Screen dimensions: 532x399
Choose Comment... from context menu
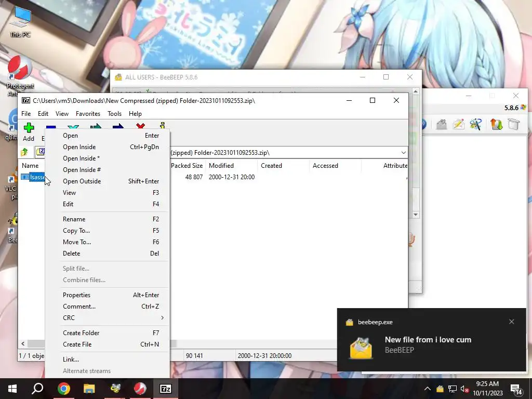click(107, 307)
